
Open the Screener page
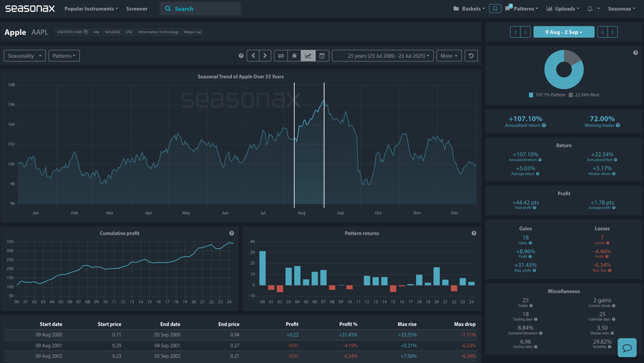click(137, 9)
